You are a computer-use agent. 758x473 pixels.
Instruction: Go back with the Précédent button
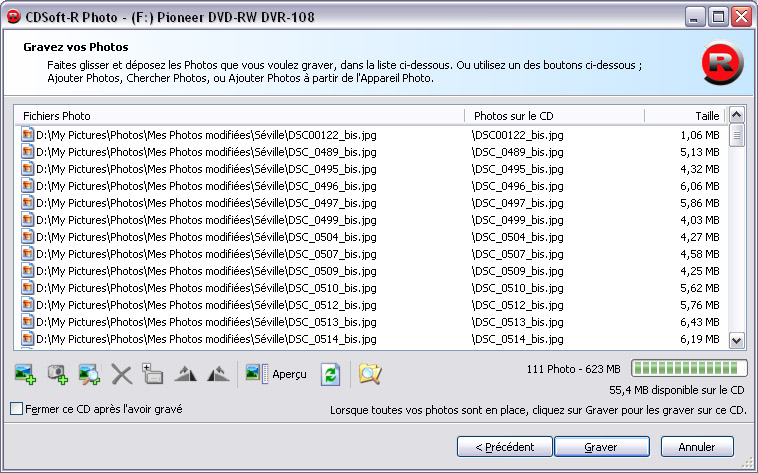[504, 447]
